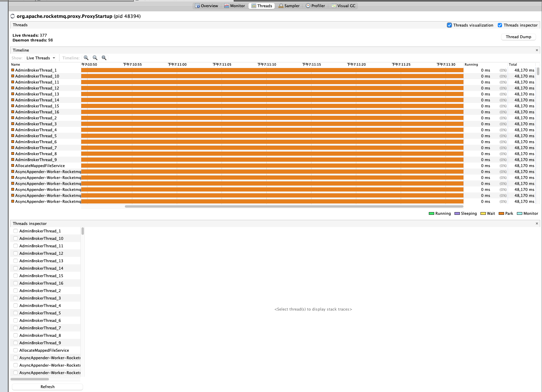The image size is (542, 392).
Task: Check AllocateMappedFileService in Threads inspector
Action: pos(16,350)
